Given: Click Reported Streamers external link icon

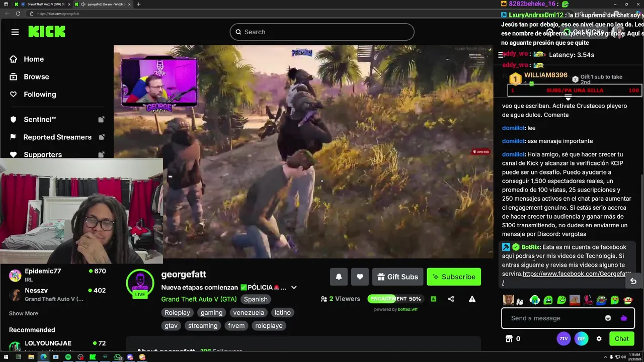Looking at the screenshot, I should point(101,137).
